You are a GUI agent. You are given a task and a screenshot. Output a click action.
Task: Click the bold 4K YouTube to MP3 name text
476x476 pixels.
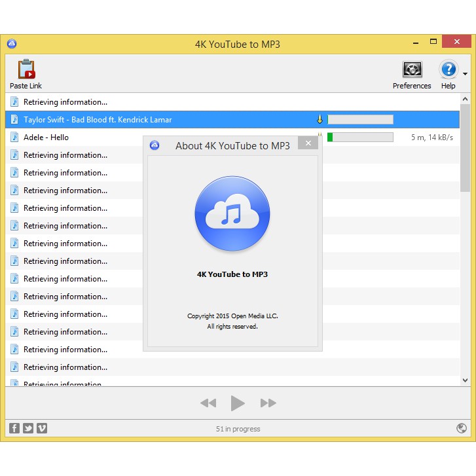coord(232,274)
